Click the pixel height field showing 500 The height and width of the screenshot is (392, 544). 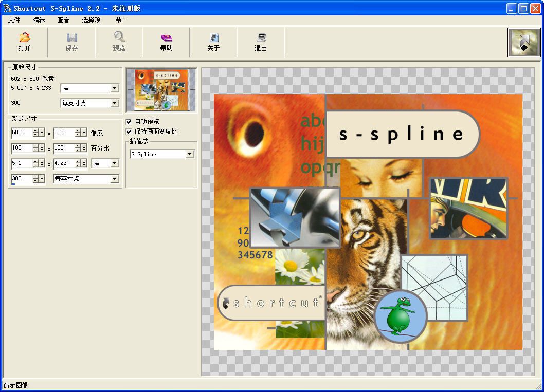64,133
